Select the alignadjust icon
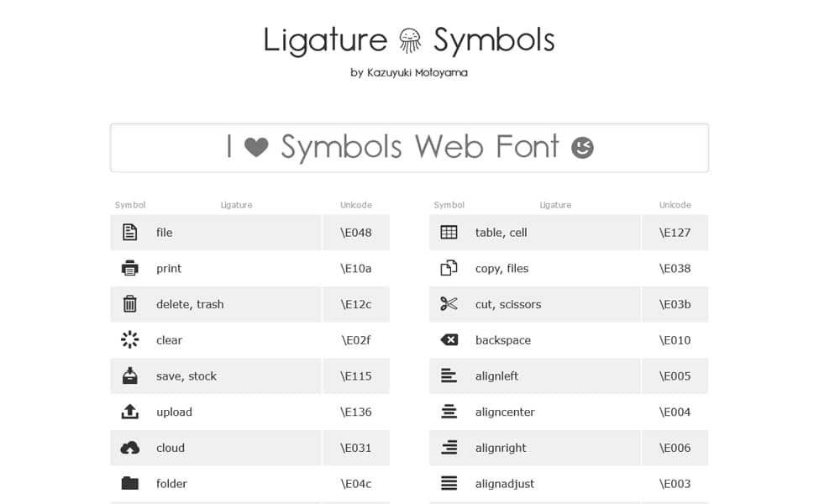Screen dimensions: 840x504 click(449, 484)
